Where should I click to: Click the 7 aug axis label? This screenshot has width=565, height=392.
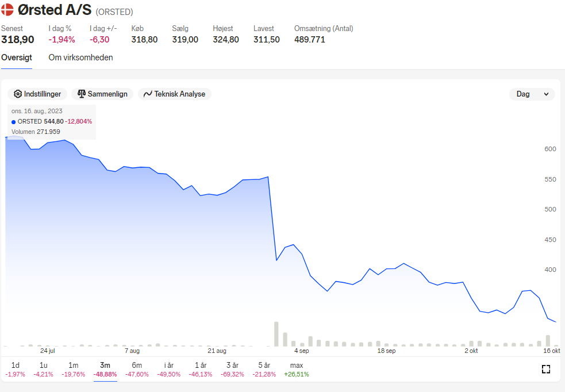(132, 351)
